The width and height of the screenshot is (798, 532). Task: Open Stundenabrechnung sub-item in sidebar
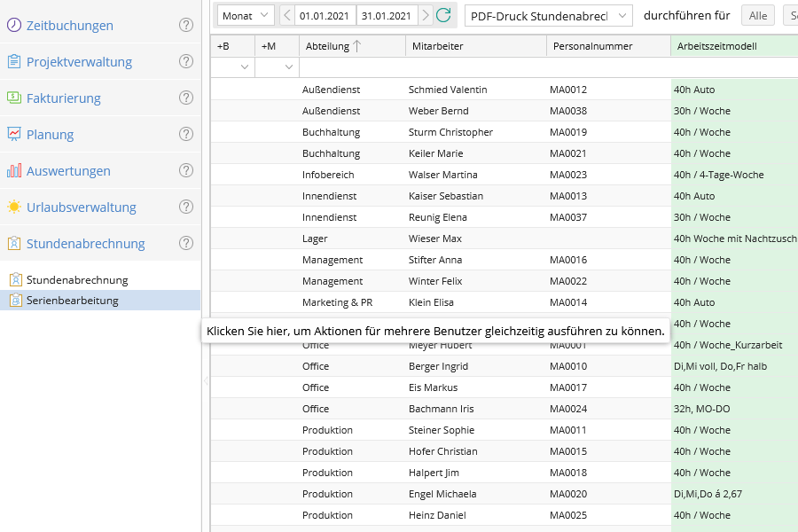77,280
